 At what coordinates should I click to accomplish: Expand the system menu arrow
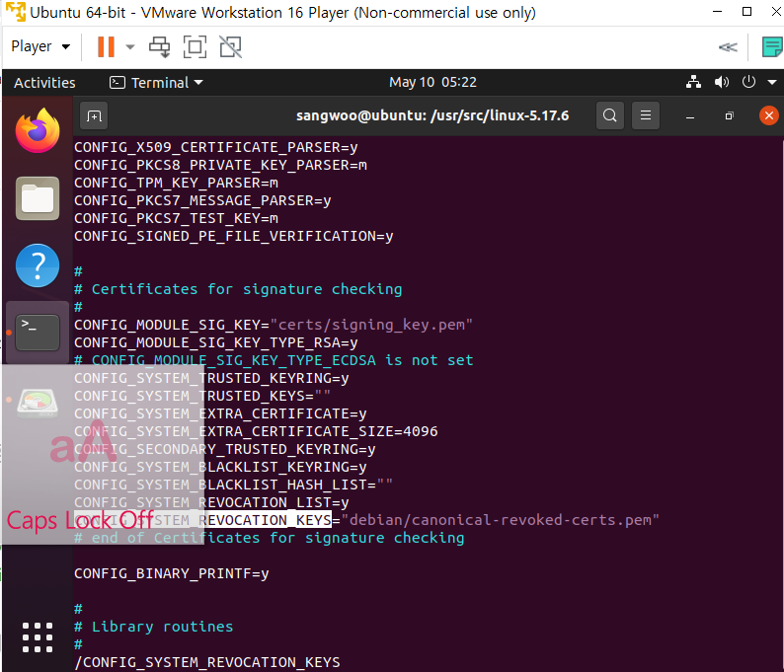coord(772,82)
